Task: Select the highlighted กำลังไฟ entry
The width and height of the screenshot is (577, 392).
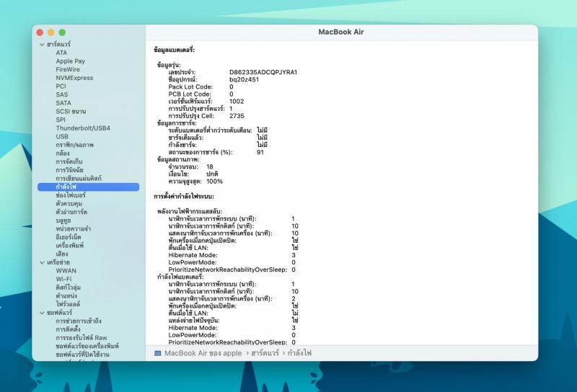Action: [x=88, y=187]
